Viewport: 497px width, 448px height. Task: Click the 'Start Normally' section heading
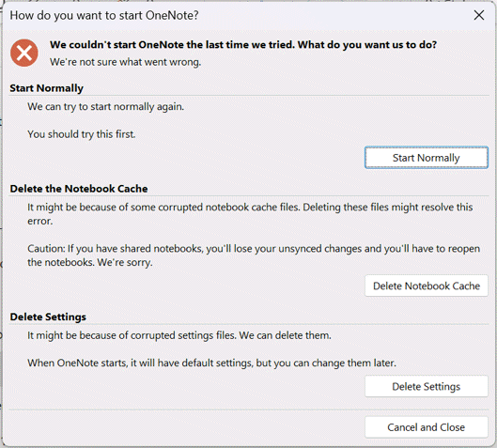[x=46, y=88]
